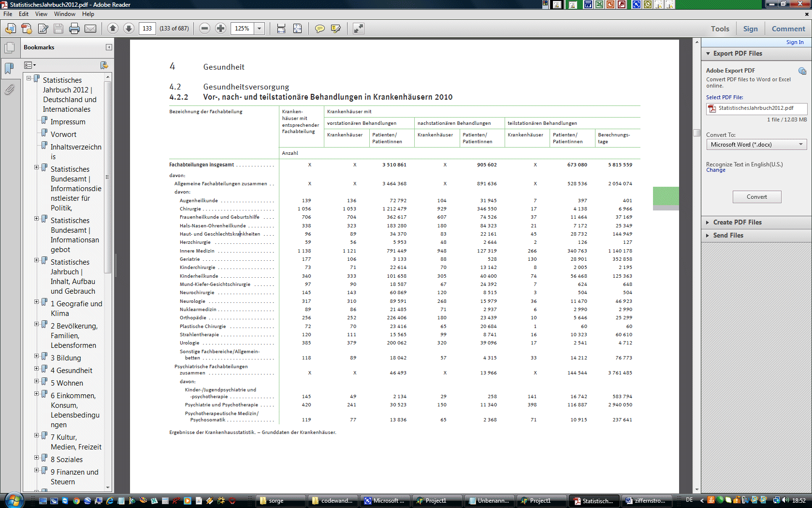Viewport: 812px width, 508px height.
Task: Expand the 5 Wohnen bookmark node
Action: click(x=37, y=381)
